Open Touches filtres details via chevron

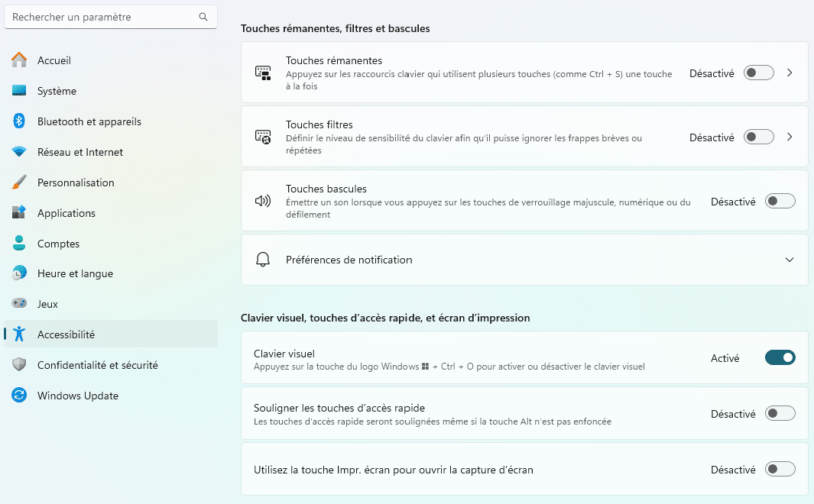790,137
